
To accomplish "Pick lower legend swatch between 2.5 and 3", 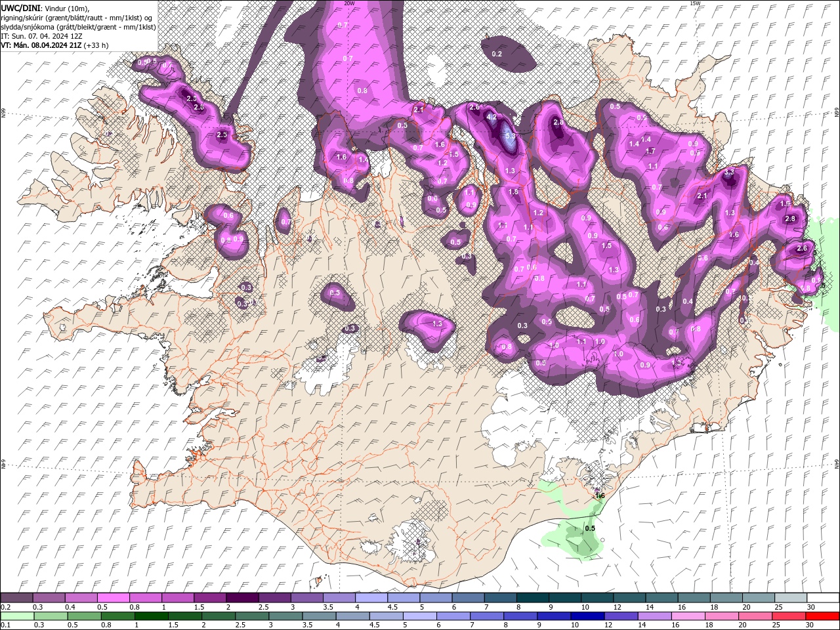I will click(251, 616).
